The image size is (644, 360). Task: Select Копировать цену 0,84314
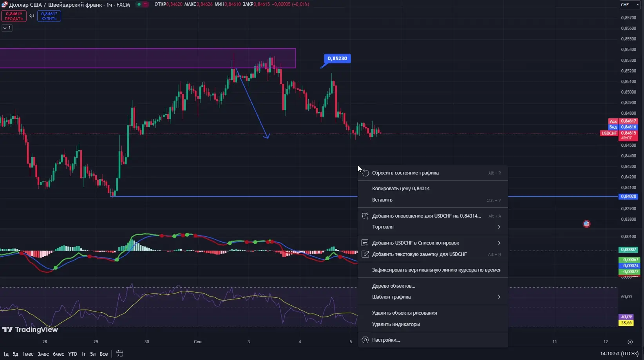click(x=401, y=189)
